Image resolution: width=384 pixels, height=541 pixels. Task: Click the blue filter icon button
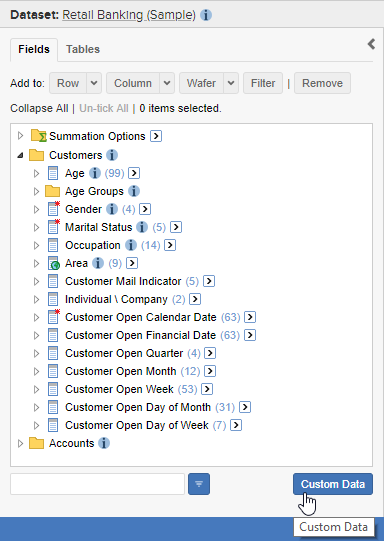pyautogui.click(x=199, y=484)
